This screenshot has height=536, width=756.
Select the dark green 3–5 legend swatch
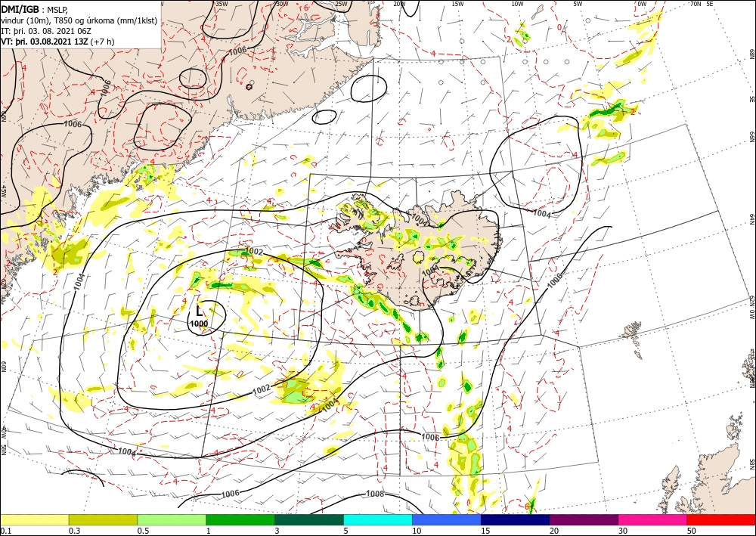coord(309,519)
